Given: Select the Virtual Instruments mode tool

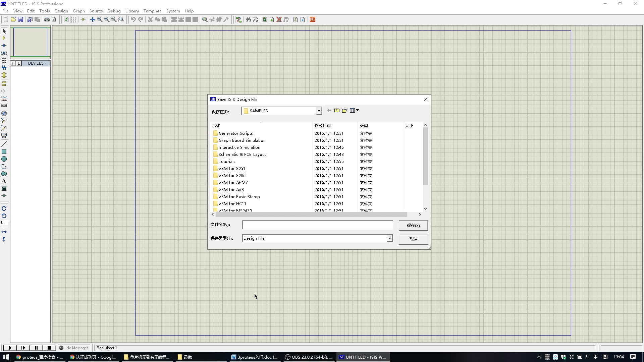Looking at the screenshot, I should (x=4, y=135).
